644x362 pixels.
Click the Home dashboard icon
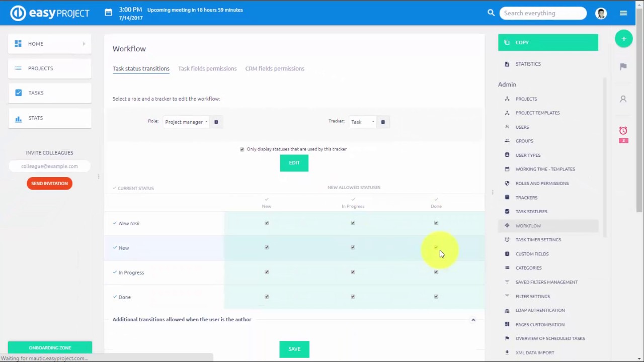coord(18,44)
